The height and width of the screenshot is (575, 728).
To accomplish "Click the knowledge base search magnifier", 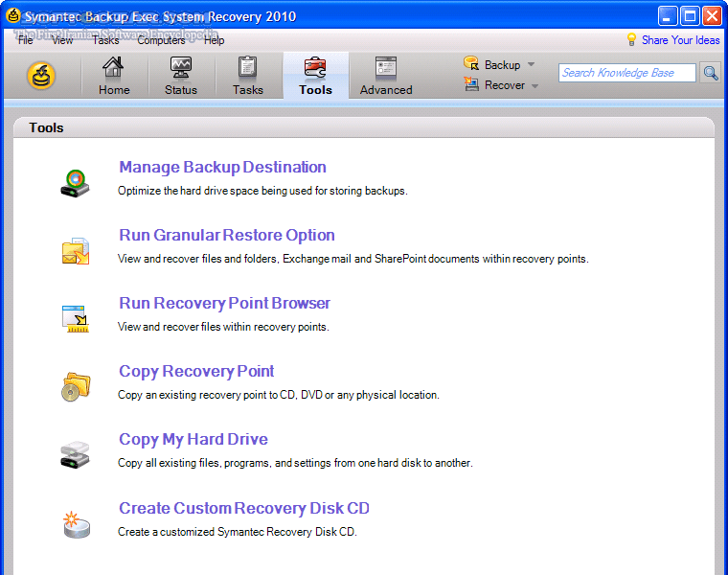I will coord(711,73).
